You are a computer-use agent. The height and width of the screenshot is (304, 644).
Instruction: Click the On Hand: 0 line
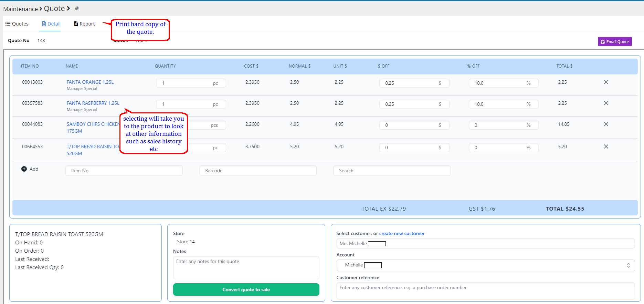coord(29,242)
